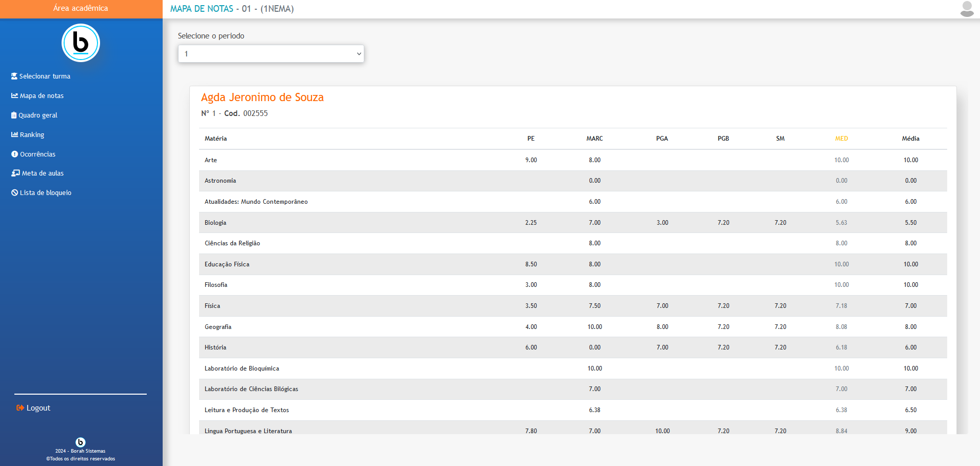
Task: Click the MAPA DE NOTAS page title
Action: click(x=202, y=9)
